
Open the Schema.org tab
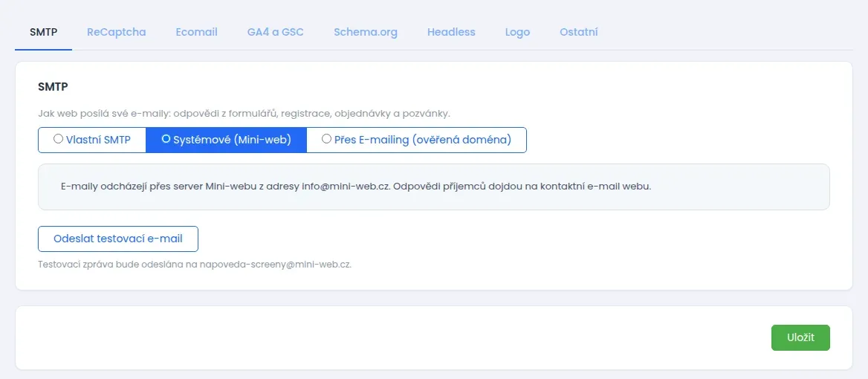click(x=366, y=32)
